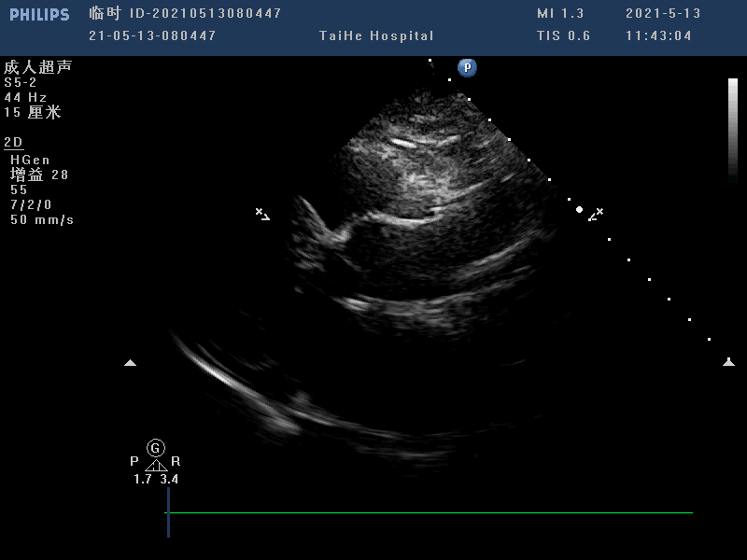Click the 15 厘米 depth value
747x560 pixels.
click(x=33, y=112)
